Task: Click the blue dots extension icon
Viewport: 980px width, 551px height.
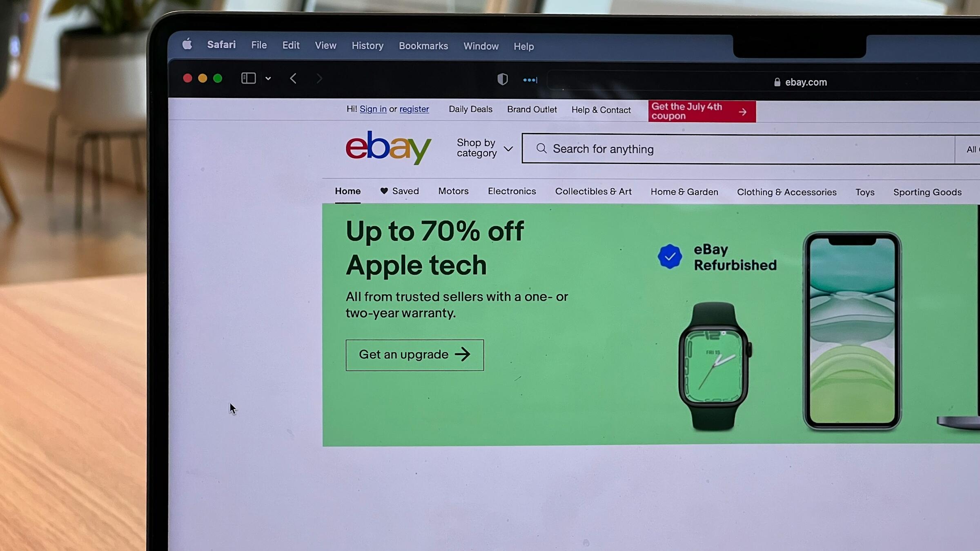Action: [x=530, y=80]
